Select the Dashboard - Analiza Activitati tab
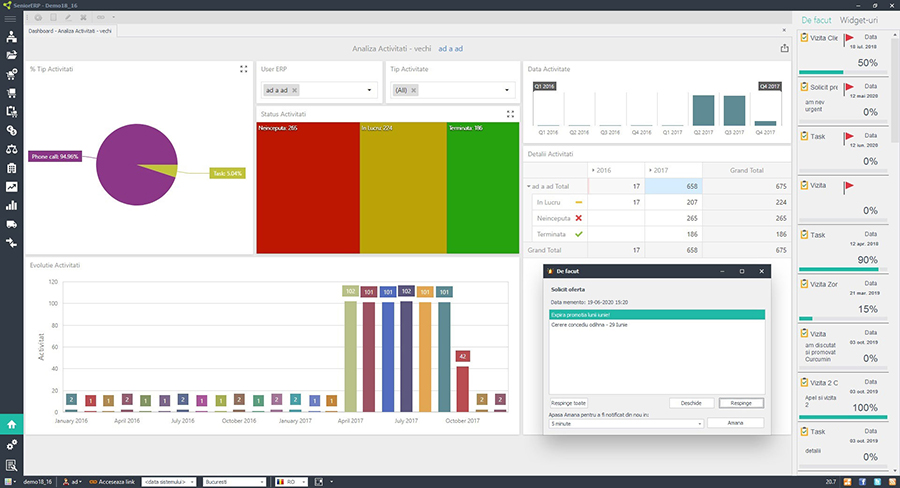 click(70, 31)
